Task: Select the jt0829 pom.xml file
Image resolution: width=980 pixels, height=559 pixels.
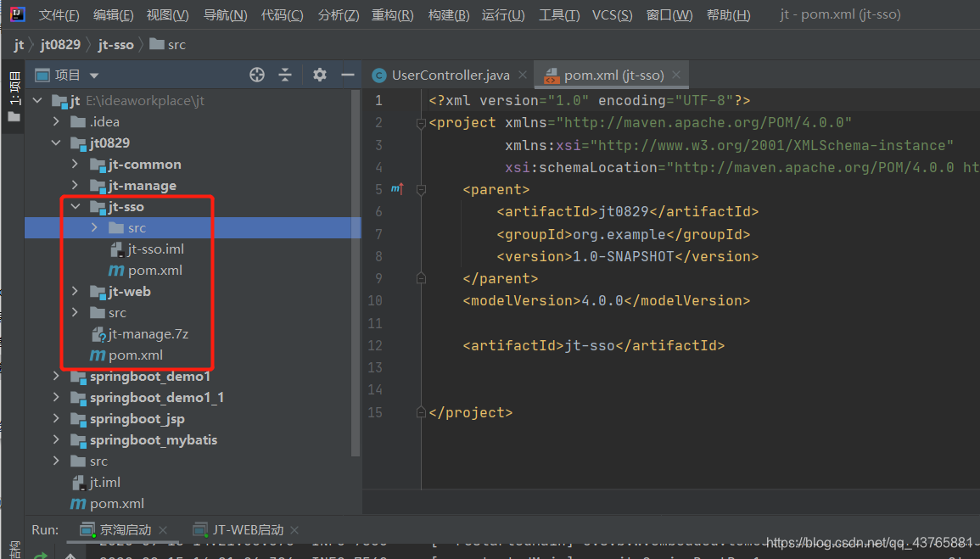Action: pyautogui.click(x=126, y=355)
